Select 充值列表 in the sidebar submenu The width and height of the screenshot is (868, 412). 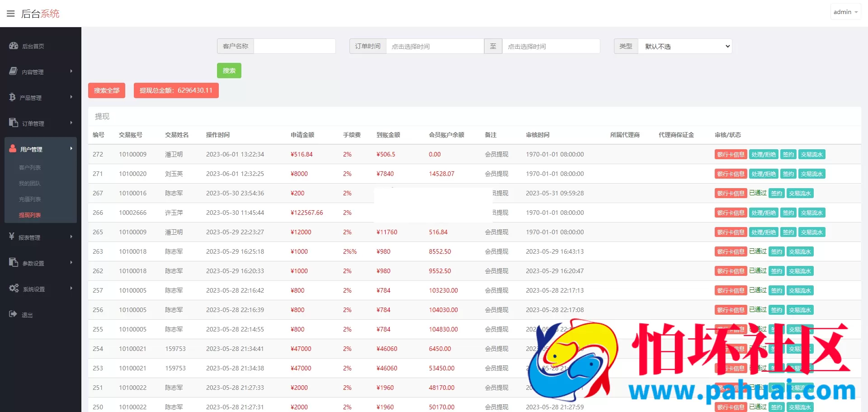(x=30, y=199)
